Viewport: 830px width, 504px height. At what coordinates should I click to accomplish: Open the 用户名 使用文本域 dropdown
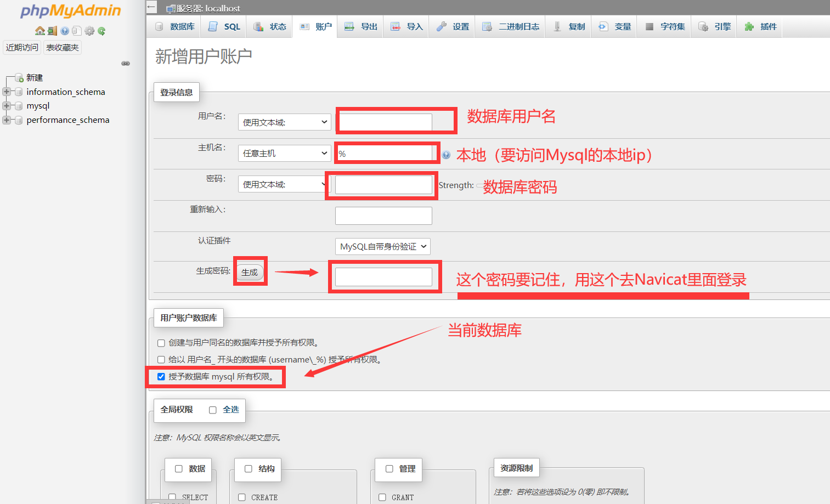coord(285,122)
